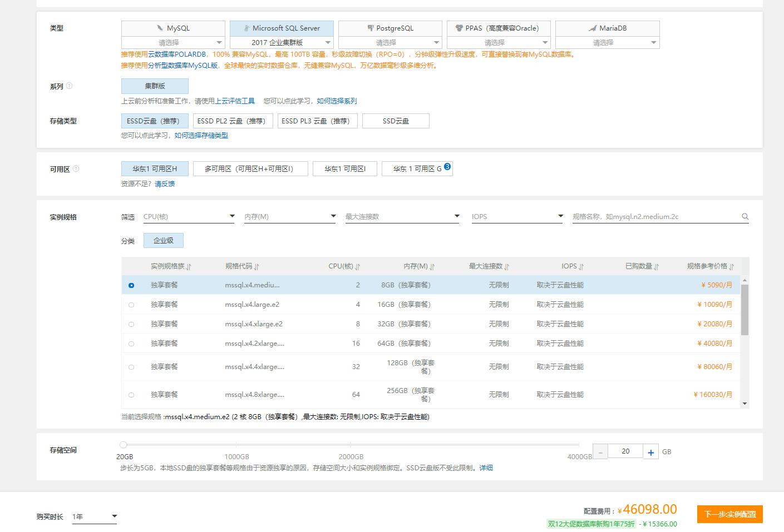The height and width of the screenshot is (532, 784).
Task: Select zone 华东 1 可用区 G
Action: tap(417, 168)
